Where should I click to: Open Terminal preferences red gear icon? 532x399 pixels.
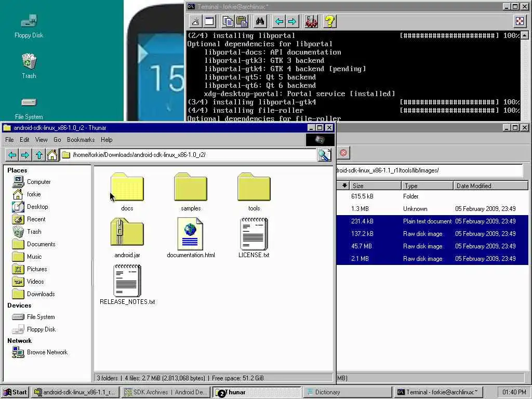(x=311, y=21)
